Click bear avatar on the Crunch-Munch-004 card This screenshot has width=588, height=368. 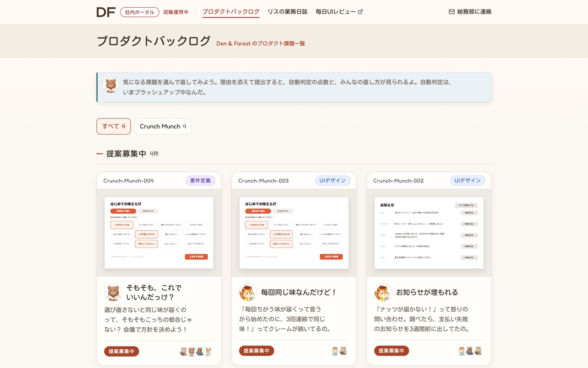tap(113, 293)
